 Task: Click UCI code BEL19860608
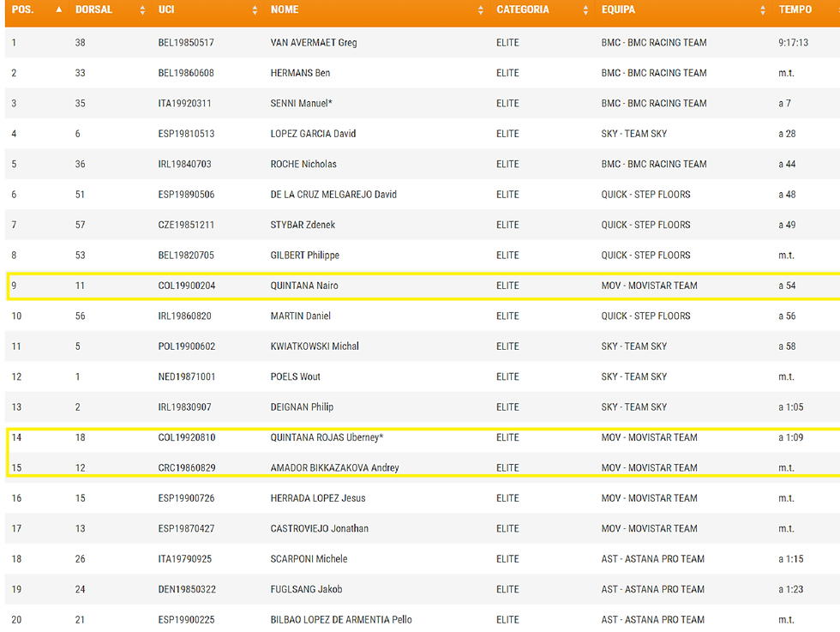pos(186,73)
